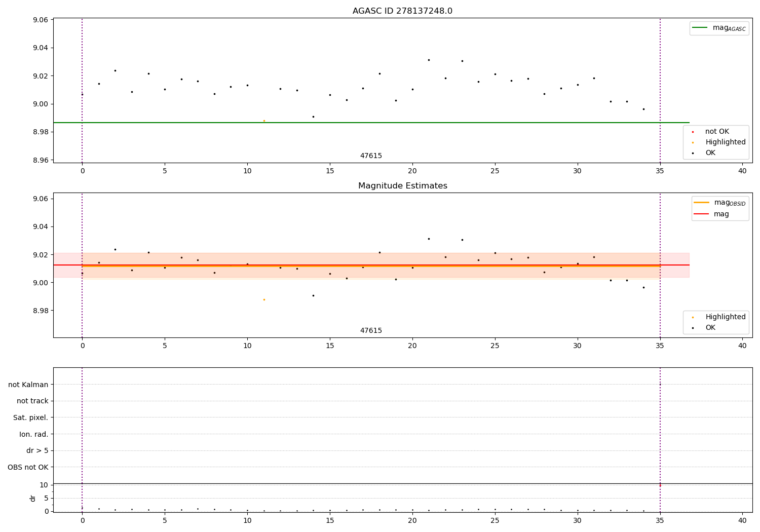
Task: Click the 9.06 tick label of top plot
Action: pos(41,20)
